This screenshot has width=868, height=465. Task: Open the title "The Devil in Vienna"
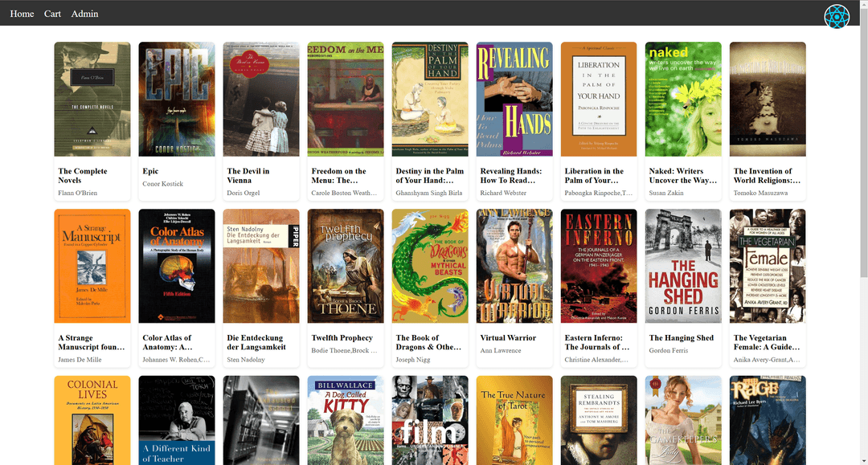coord(248,176)
